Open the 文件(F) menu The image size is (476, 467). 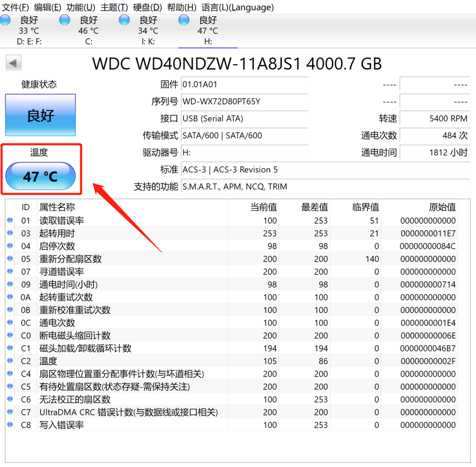pos(15,7)
